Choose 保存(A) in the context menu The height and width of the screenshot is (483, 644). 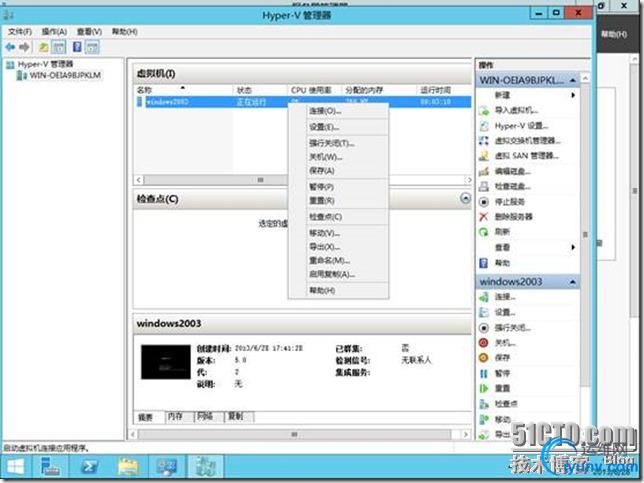point(338,171)
